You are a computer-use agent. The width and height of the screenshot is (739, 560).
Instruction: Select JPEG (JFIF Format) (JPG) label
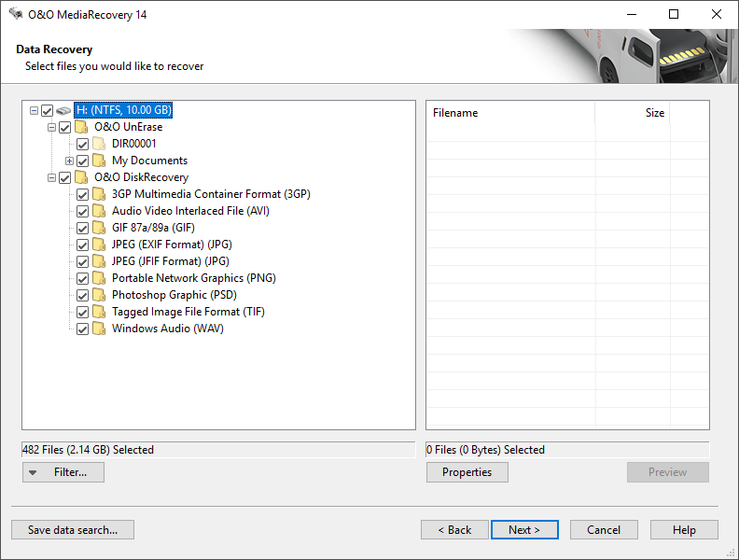(170, 261)
